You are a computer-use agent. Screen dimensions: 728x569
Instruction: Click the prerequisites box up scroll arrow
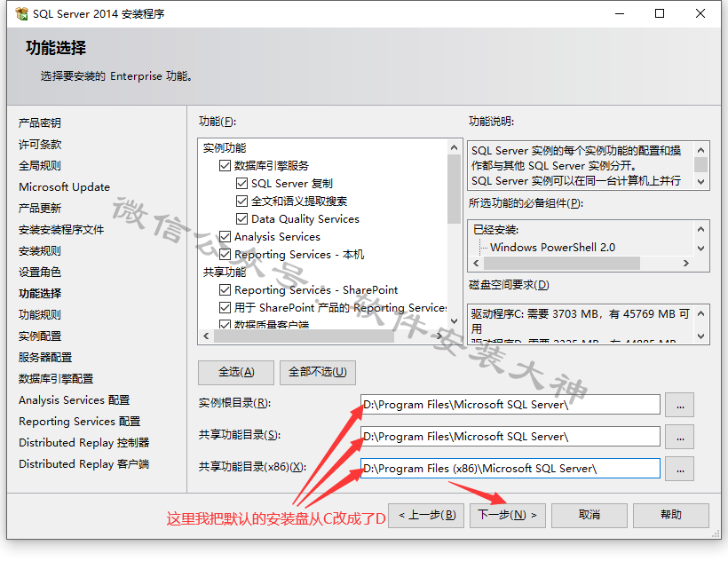click(x=701, y=229)
